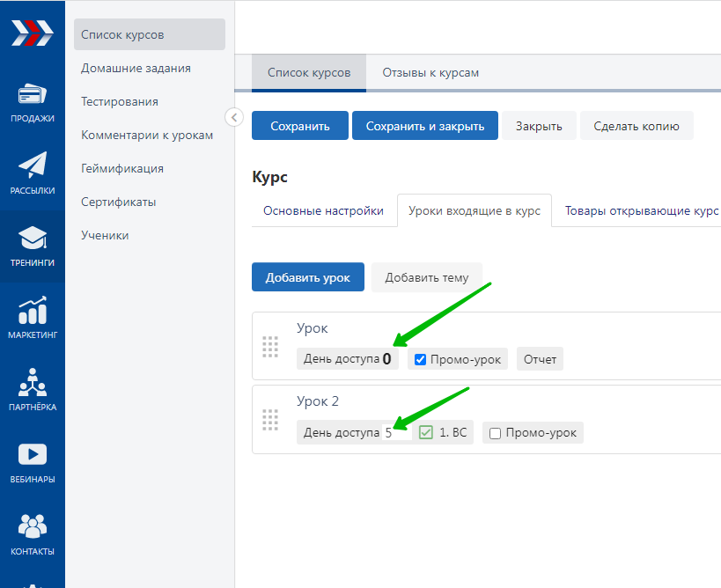Enable Промо-урок checkbox for Урок 2

tap(495, 433)
